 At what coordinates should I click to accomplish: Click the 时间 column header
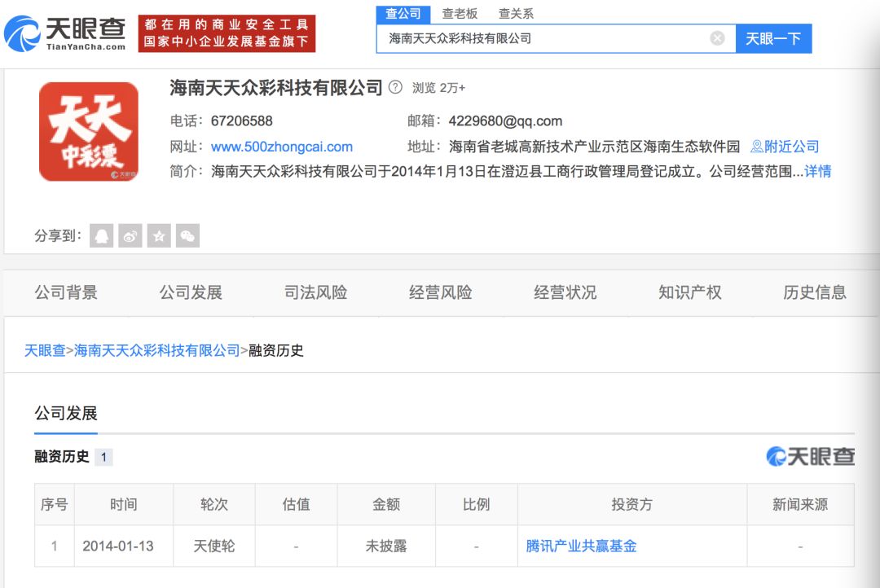coord(124,504)
